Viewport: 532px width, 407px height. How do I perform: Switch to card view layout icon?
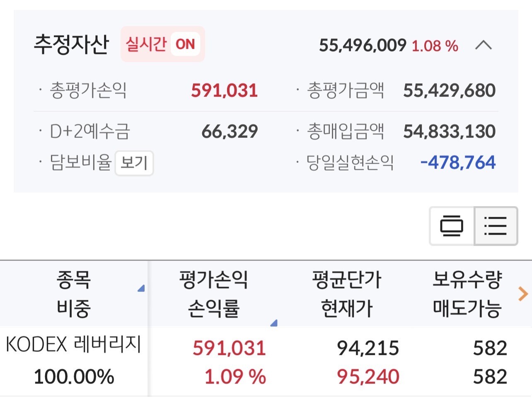point(452,226)
